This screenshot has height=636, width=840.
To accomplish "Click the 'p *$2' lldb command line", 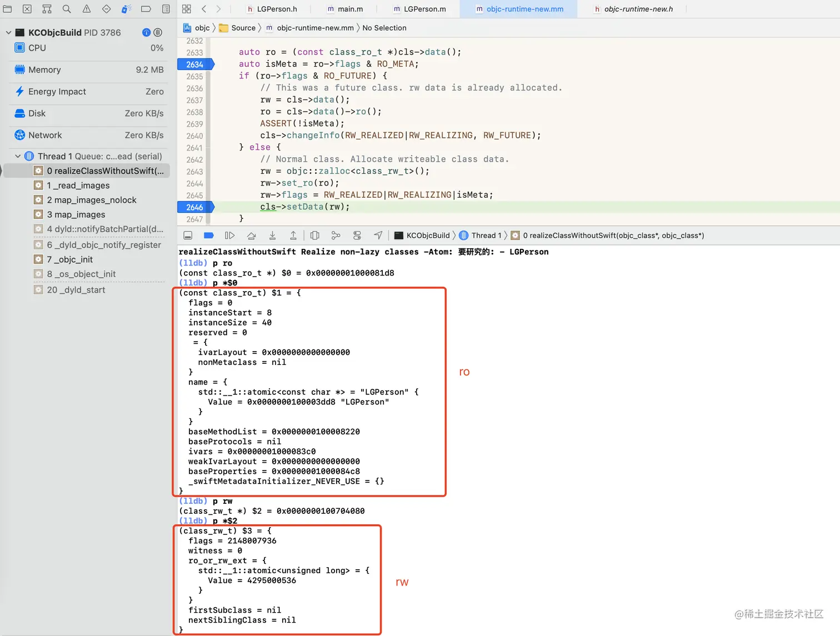I will pyautogui.click(x=208, y=521).
